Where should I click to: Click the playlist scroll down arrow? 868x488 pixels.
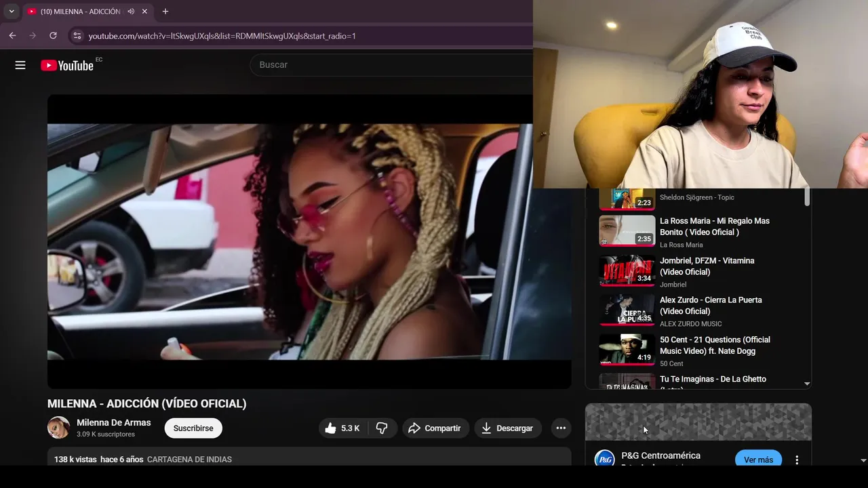click(x=807, y=384)
